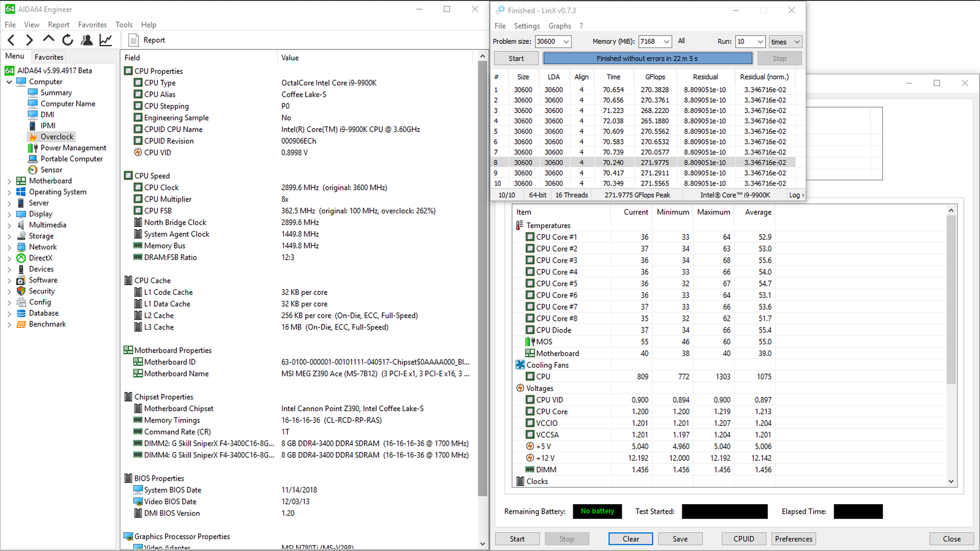Click the Config icon in tree
This screenshot has width=980, height=551.
click(x=21, y=302)
